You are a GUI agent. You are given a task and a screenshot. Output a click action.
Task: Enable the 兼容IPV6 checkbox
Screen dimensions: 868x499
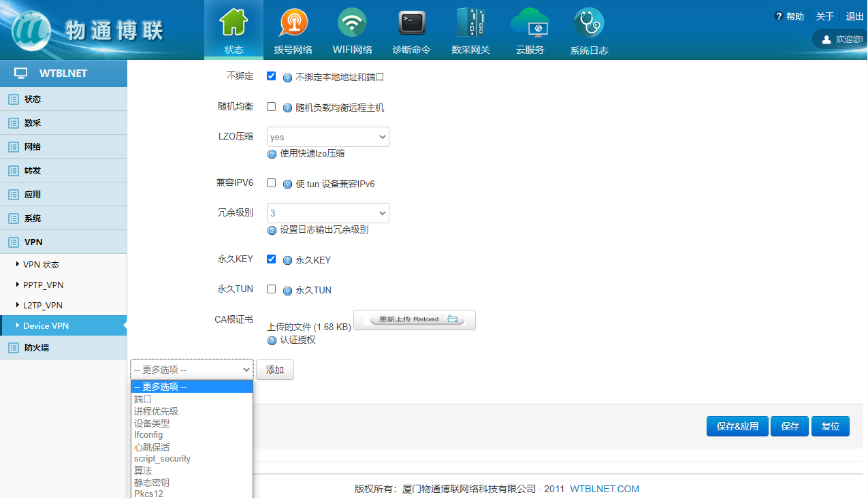[x=272, y=183]
